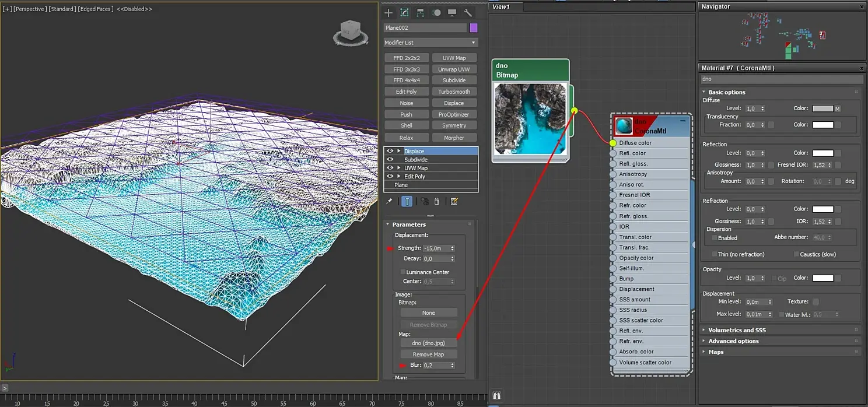Select the Subdivide entry in modifier stack
This screenshot has width=868, height=407.
click(x=430, y=159)
